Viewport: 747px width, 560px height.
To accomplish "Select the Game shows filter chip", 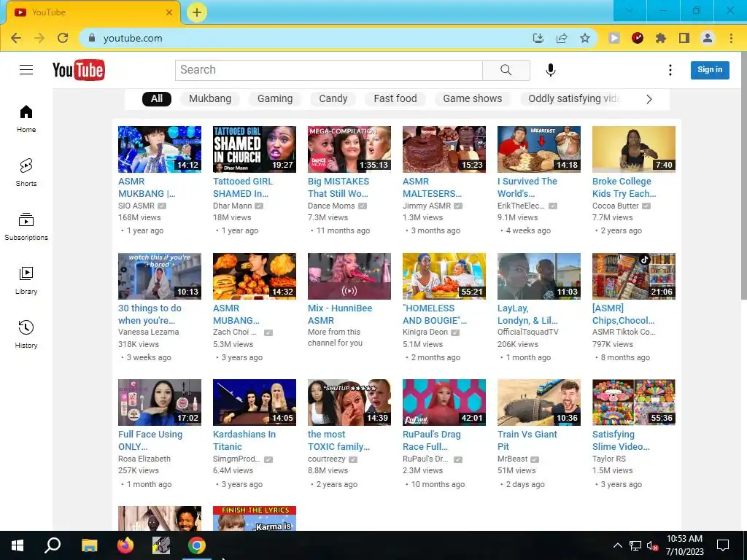I will (472, 98).
